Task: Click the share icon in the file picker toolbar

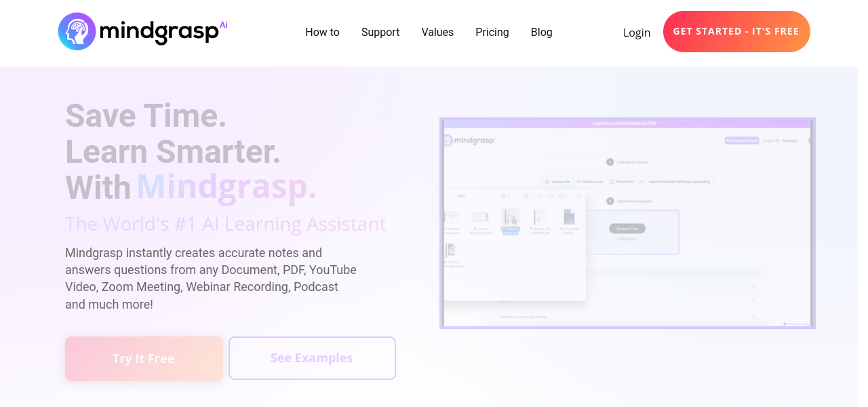Action: [x=540, y=196]
